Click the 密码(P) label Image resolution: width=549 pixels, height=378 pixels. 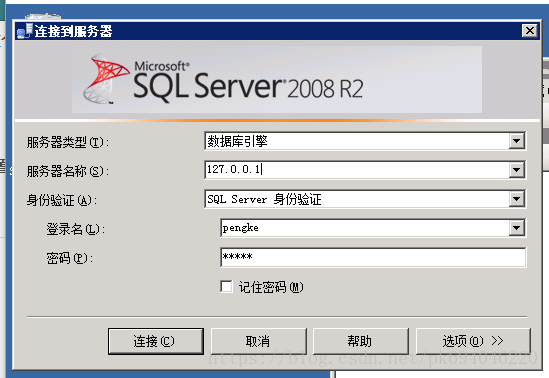point(70,258)
